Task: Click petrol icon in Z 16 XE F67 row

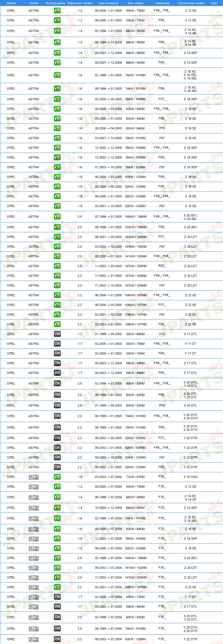Action: [57, 138]
